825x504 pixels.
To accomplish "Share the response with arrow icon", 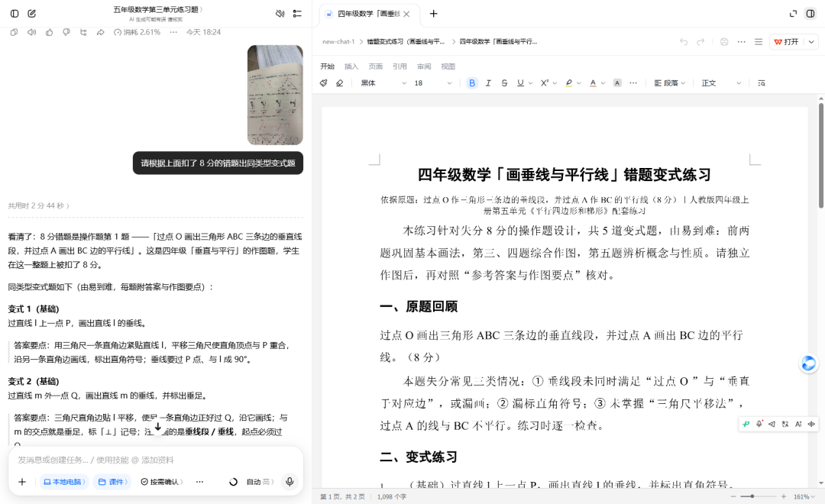I will 101,32.
